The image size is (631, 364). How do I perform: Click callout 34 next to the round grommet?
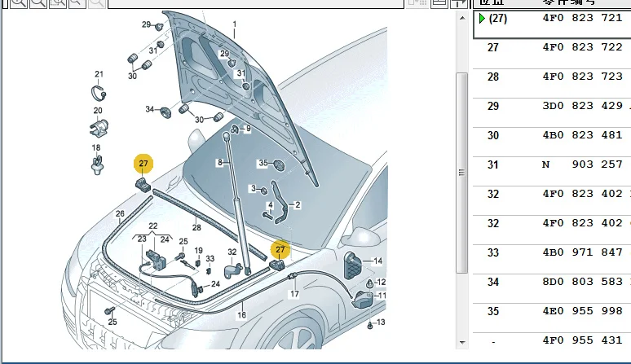point(150,109)
